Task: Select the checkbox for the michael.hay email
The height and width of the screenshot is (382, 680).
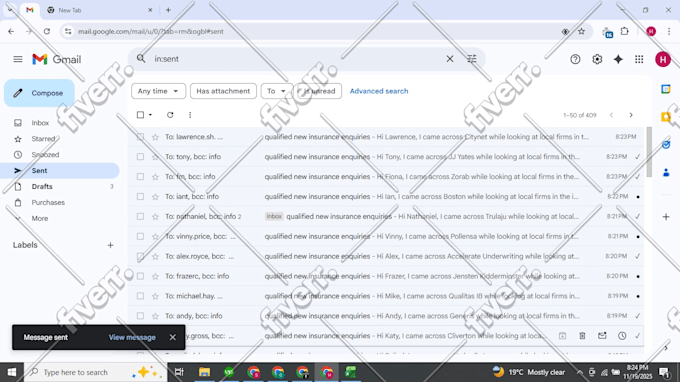Action: point(140,296)
